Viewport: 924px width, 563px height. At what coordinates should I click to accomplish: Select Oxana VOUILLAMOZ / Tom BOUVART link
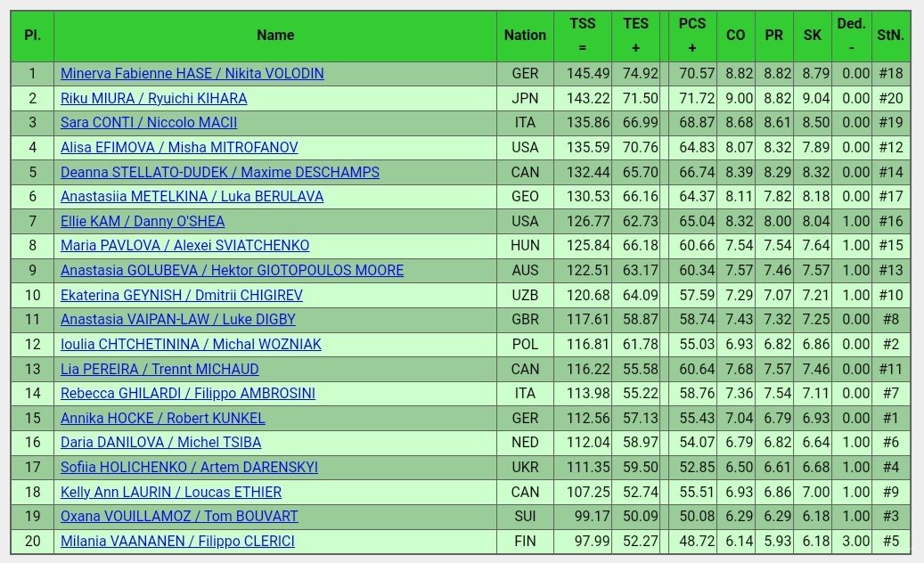179,516
